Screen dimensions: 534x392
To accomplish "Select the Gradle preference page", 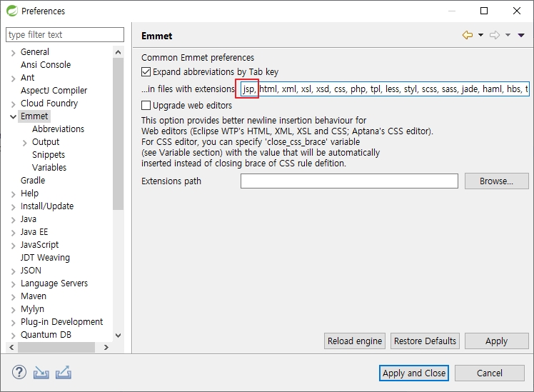I will click(33, 180).
